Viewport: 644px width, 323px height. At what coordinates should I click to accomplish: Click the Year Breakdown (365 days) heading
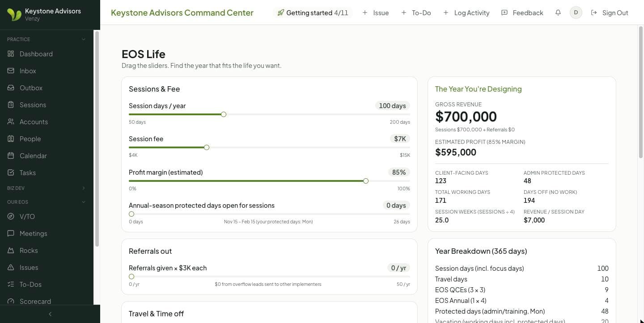tap(481, 251)
